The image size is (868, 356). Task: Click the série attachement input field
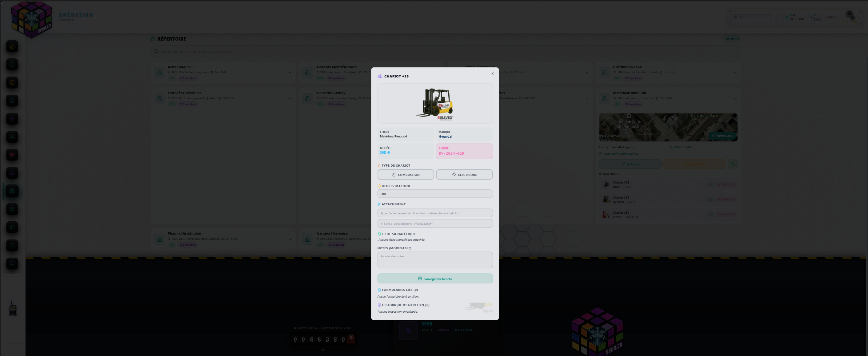click(435, 223)
